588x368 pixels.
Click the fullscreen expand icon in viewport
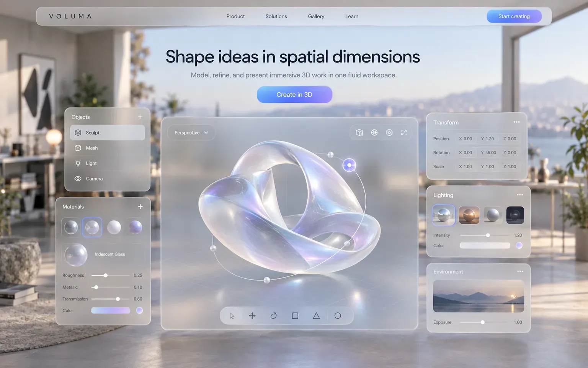click(404, 133)
